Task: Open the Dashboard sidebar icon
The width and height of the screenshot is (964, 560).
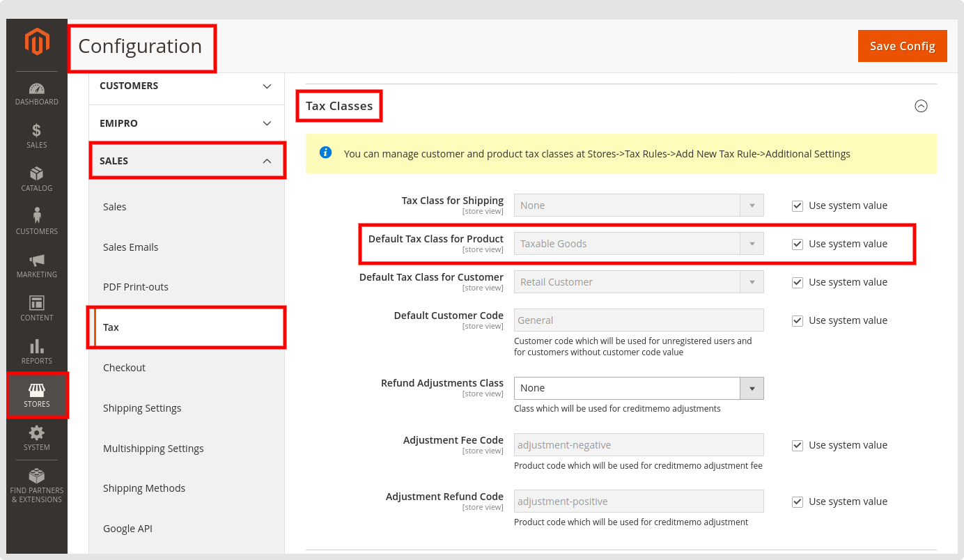Action: [37, 89]
